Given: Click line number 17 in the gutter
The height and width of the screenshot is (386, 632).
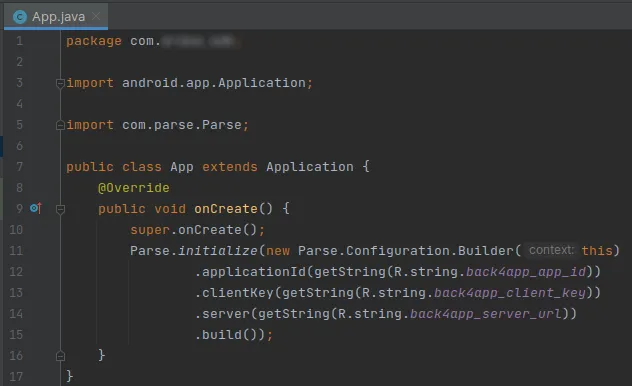Looking at the screenshot, I should 16,376.
